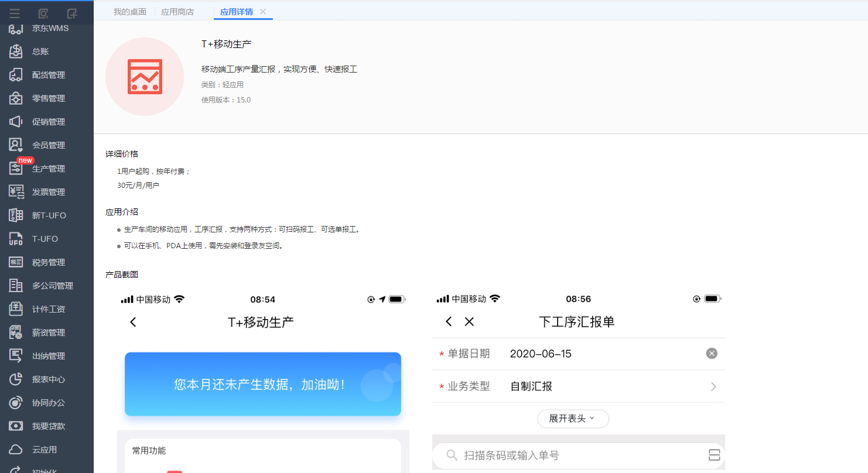Click the 使用版本：15.0 text

pyautogui.click(x=226, y=100)
